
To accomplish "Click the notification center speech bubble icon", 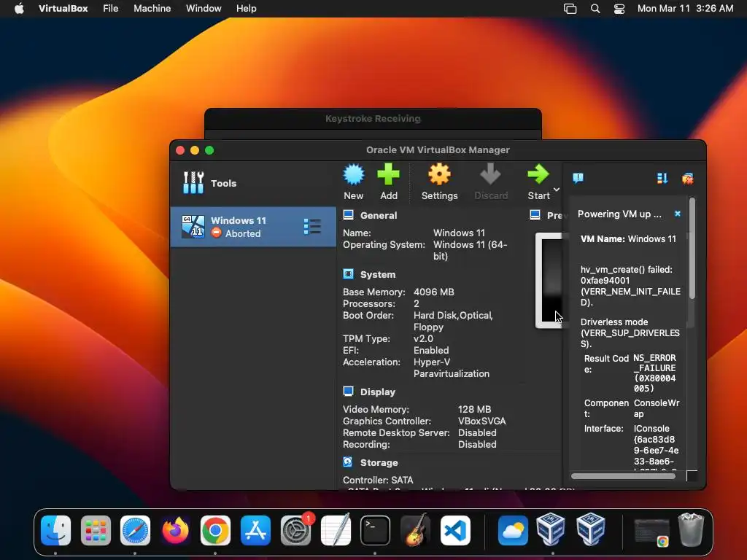I will (x=578, y=178).
